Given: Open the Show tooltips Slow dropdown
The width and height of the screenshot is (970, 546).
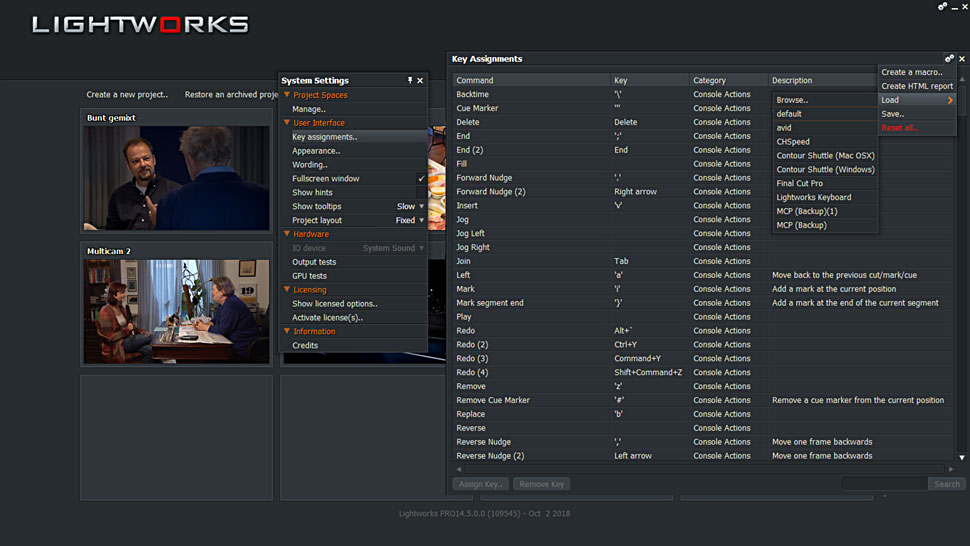Looking at the screenshot, I should [x=410, y=207].
